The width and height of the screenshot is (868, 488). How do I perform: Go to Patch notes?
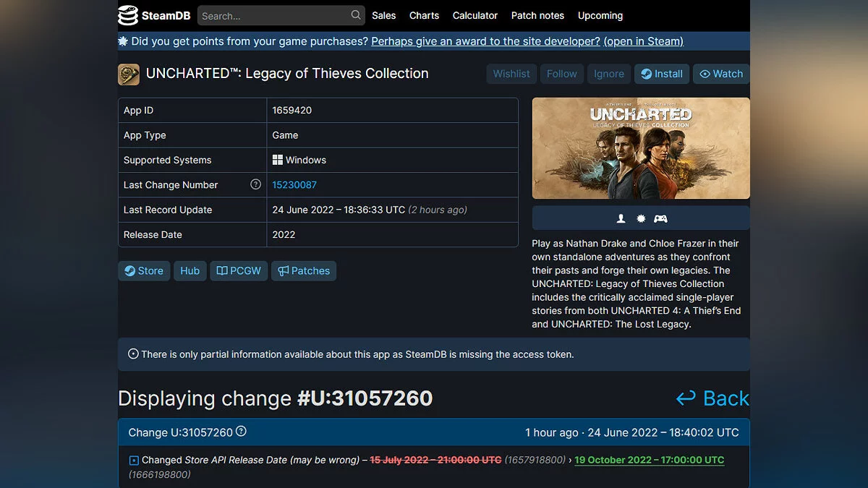click(537, 15)
